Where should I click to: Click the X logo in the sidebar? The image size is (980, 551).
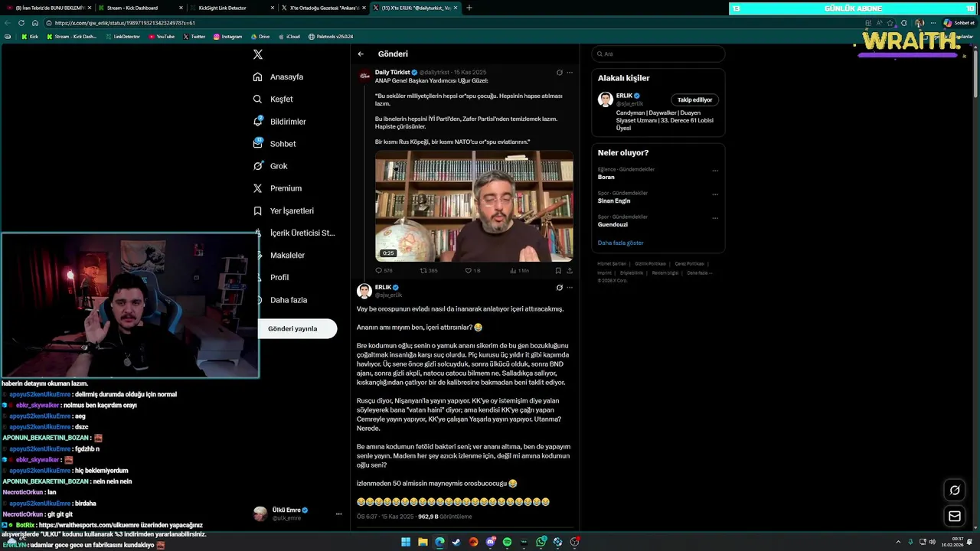coord(258,54)
